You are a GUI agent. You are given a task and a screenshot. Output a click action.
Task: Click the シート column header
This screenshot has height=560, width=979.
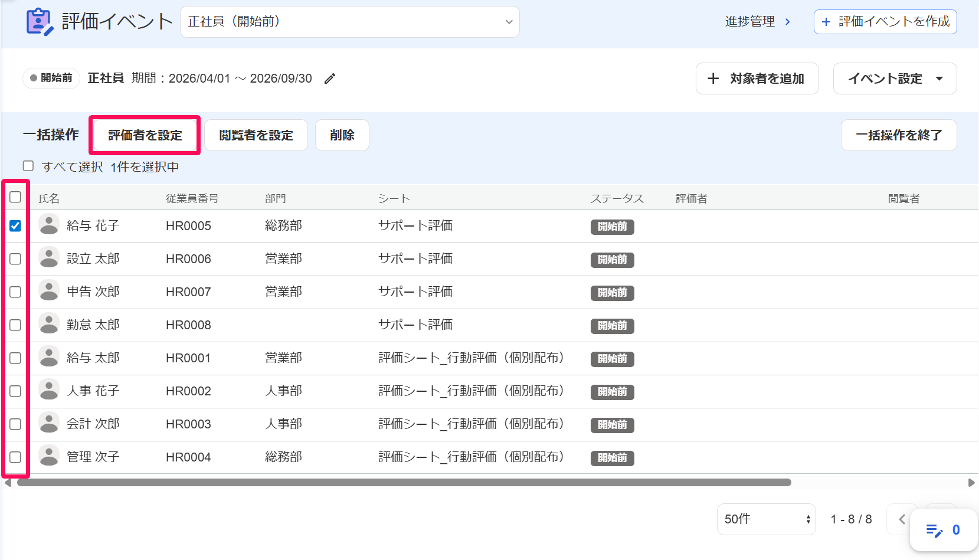click(394, 199)
